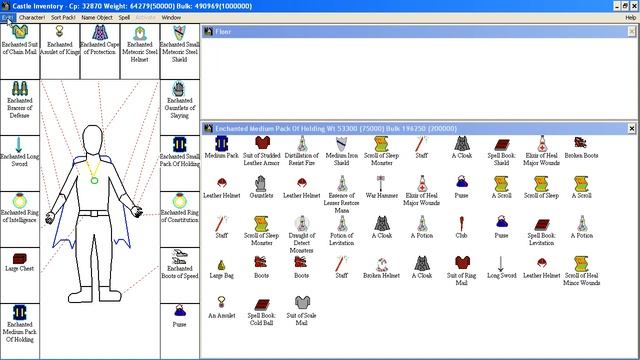Select Enchanted Small Meteoric Steel Shield
The width and height of the screenshot is (640, 360).
click(x=180, y=51)
